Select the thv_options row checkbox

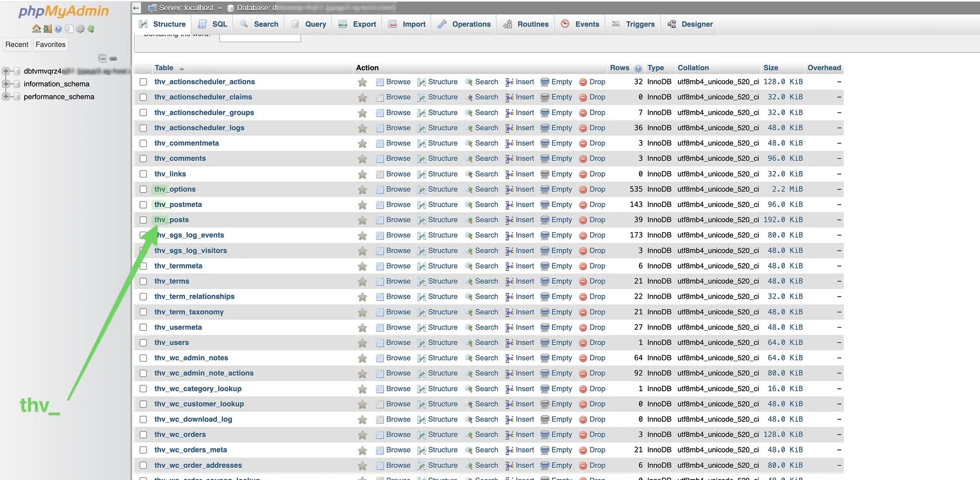tap(143, 189)
